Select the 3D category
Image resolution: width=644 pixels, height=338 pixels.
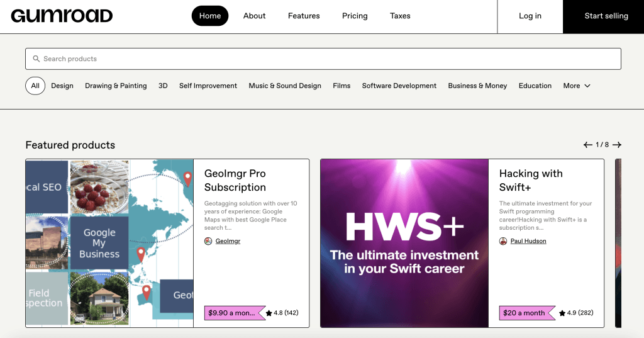pyautogui.click(x=163, y=86)
